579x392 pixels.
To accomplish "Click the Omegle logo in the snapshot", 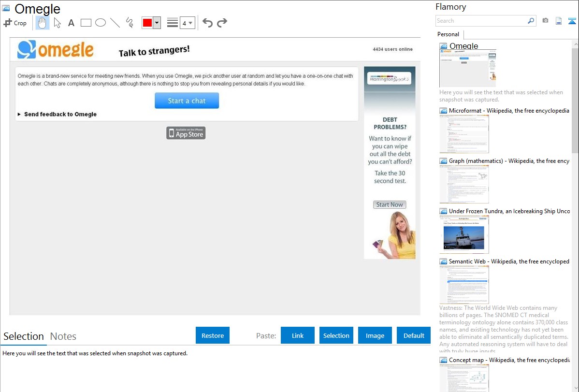I will [x=56, y=49].
